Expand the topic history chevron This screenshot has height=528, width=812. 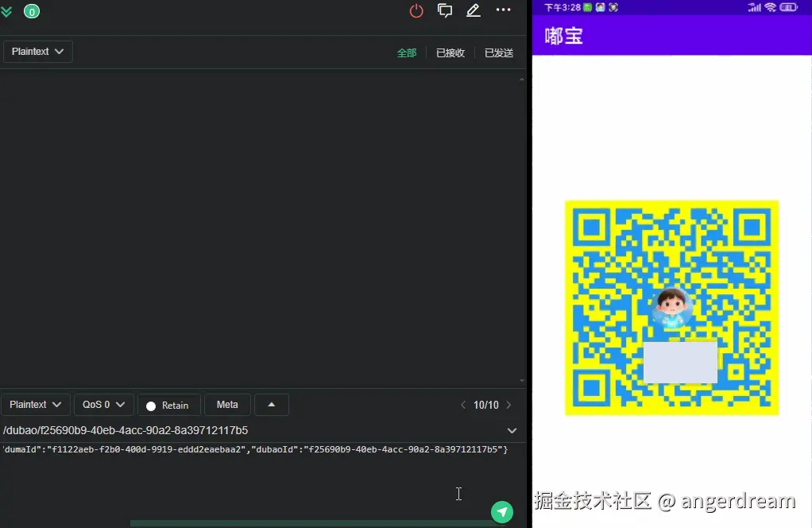[512, 430]
